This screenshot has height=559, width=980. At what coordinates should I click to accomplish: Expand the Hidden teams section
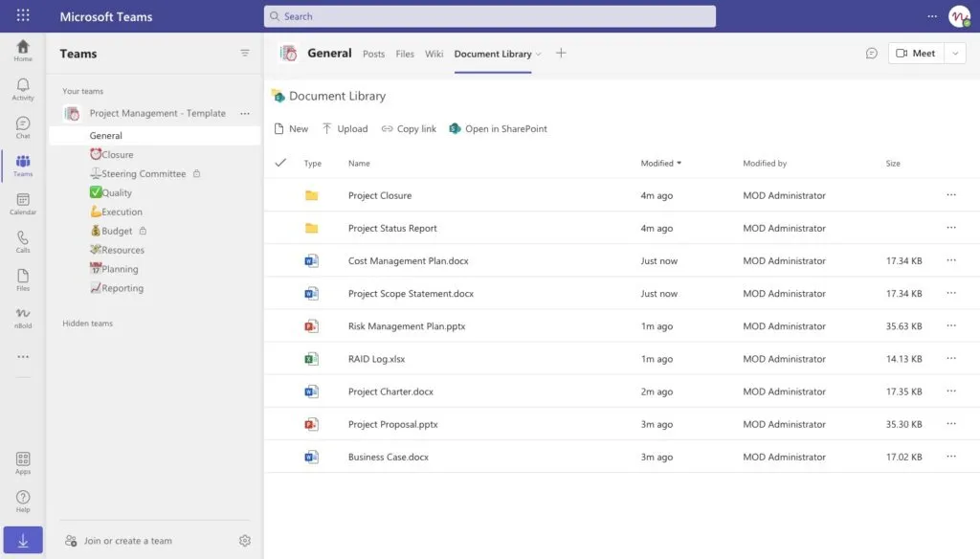pyautogui.click(x=87, y=324)
